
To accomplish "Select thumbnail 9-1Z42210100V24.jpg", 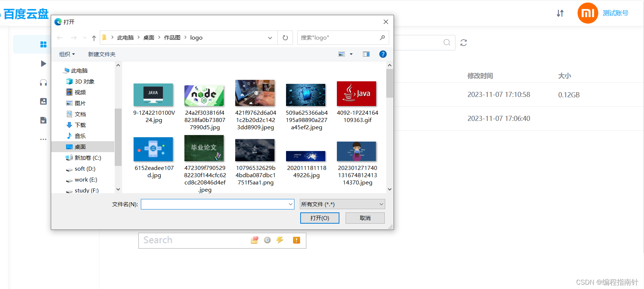I will [x=153, y=95].
